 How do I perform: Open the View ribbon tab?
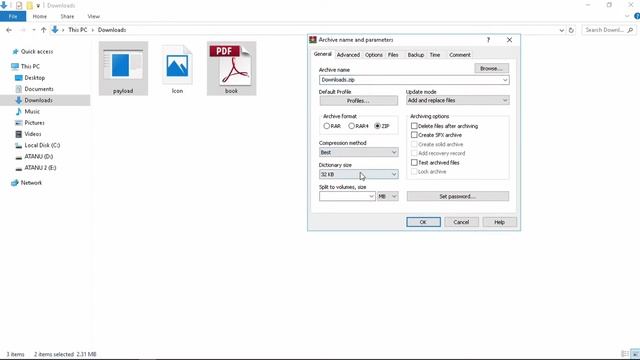(93, 16)
